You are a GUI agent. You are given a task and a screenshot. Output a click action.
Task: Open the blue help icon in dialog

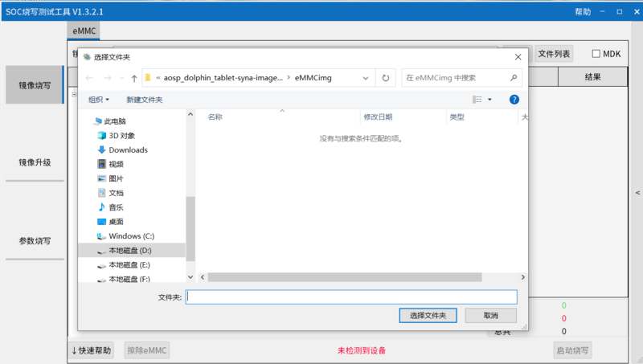tap(514, 100)
